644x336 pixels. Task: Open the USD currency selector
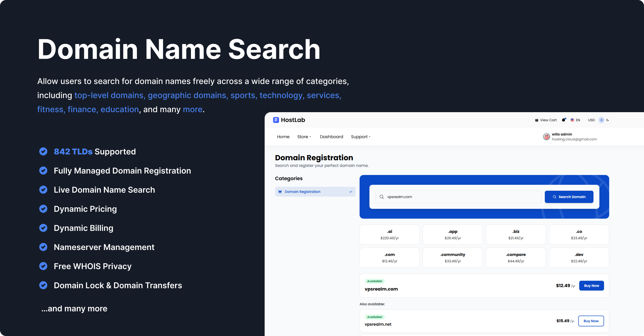point(591,120)
